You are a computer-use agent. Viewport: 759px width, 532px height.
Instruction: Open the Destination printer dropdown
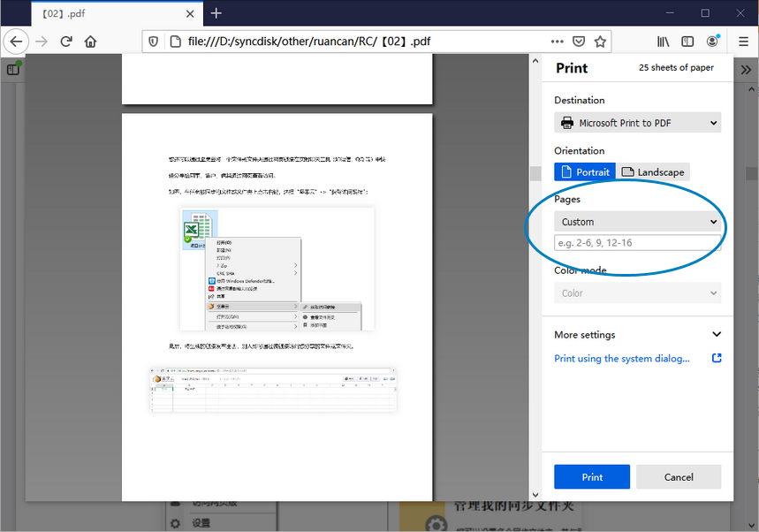pyautogui.click(x=637, y=123)
